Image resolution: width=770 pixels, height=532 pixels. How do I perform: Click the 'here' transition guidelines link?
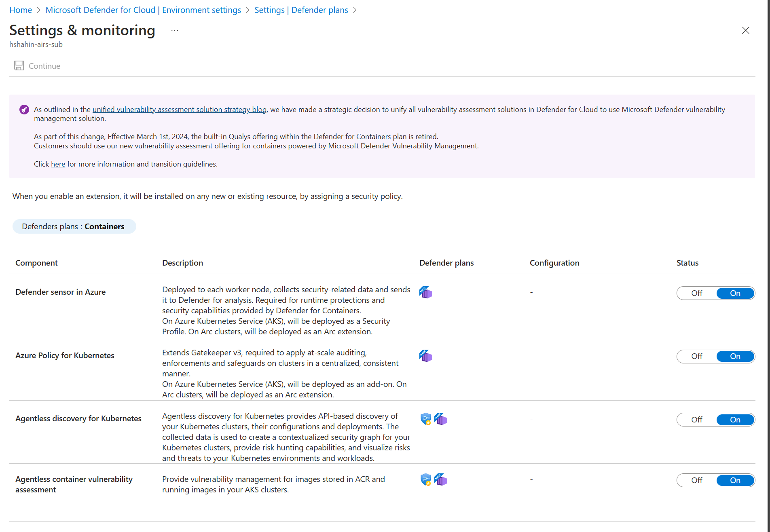pyautogui.click(x=58, y=164)
